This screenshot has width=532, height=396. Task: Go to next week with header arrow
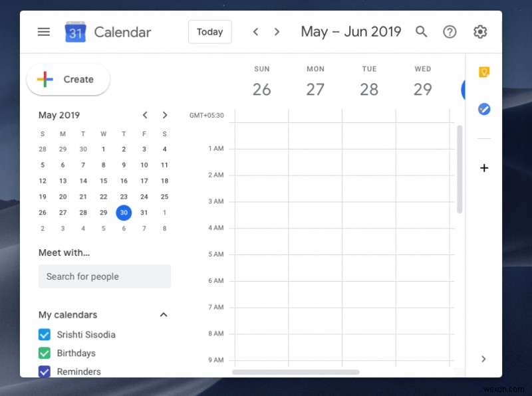coord(277,32)
